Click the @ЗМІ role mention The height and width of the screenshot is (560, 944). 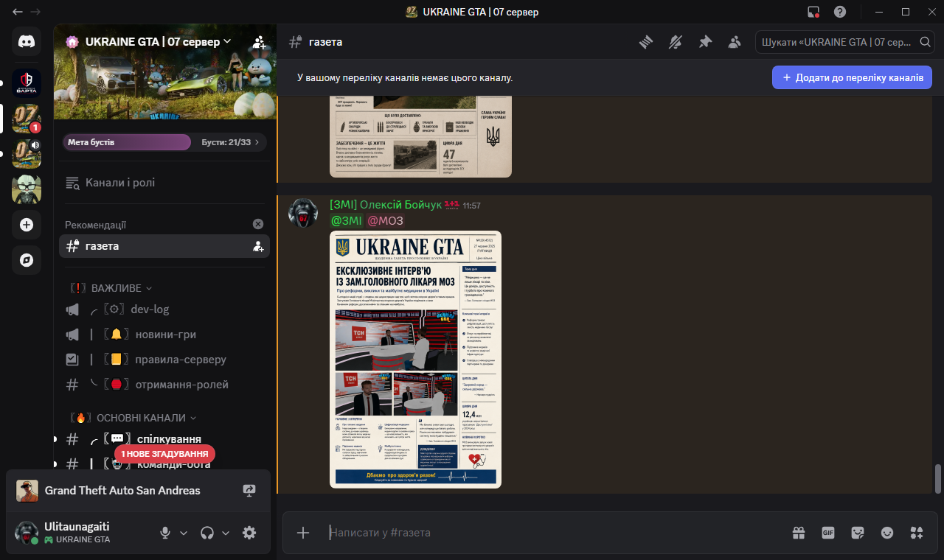[346, 220]
